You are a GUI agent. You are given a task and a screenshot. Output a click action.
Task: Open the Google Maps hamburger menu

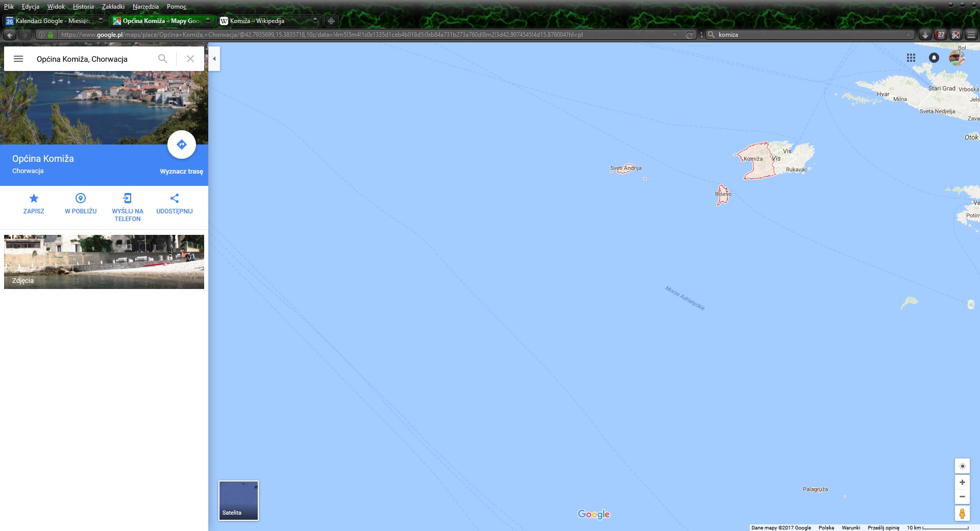point(18,59)
